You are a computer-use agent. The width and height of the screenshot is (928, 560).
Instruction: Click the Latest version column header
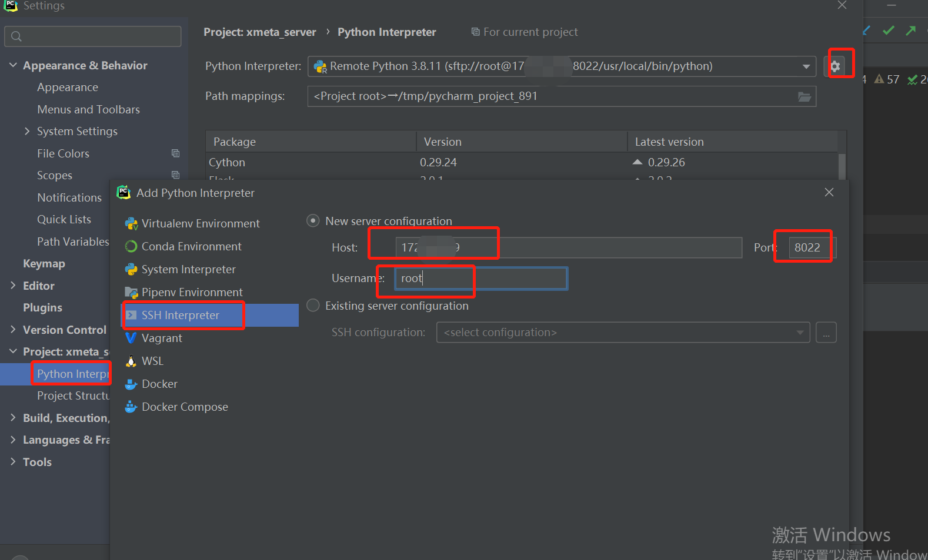pyautogui.click(x=733, y=142)
